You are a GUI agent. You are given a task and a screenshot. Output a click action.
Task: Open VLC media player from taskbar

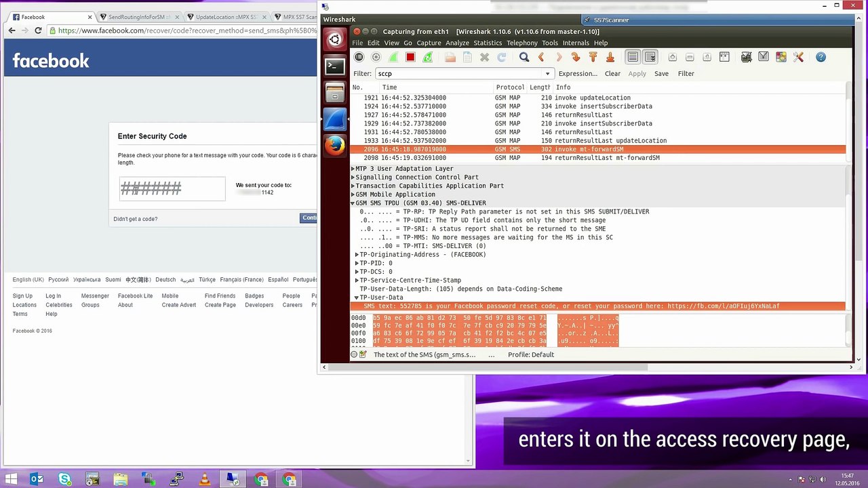click(x=205, y=480)
